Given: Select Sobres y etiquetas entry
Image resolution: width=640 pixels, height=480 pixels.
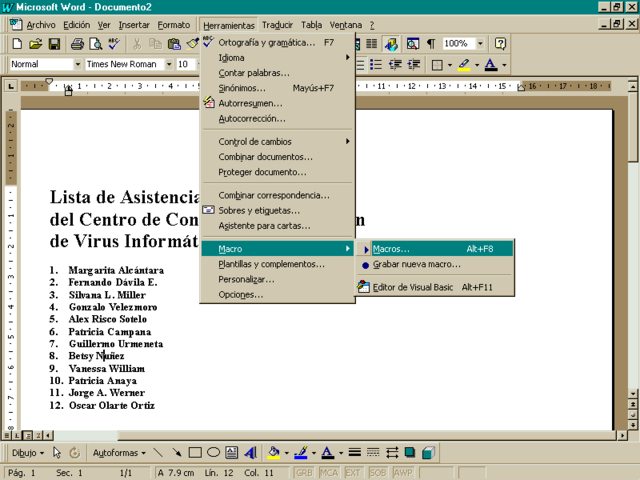Looking at the screenshot, I should (x=278, y=211).
